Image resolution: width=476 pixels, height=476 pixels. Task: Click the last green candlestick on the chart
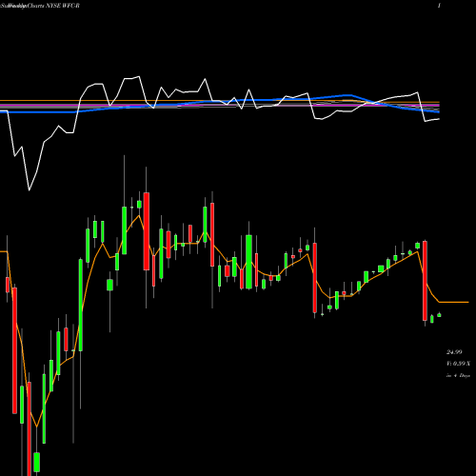coord(439,315)
